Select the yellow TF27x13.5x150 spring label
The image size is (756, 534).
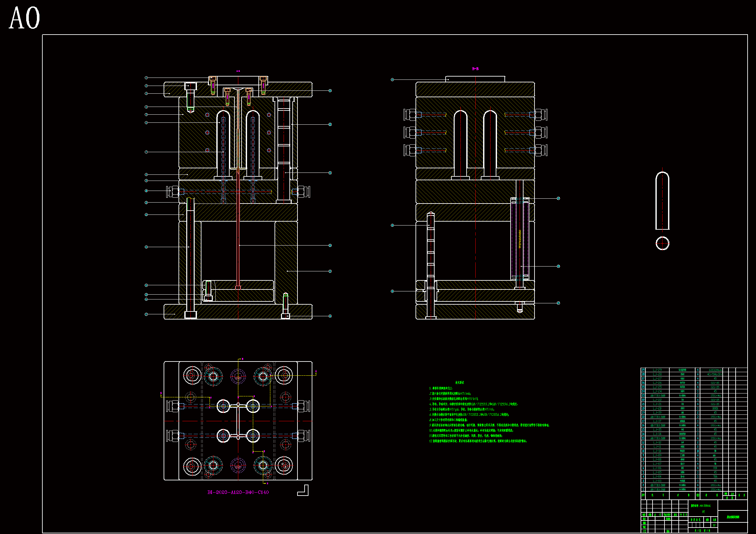pyautogui.click(x=520, y=239)
